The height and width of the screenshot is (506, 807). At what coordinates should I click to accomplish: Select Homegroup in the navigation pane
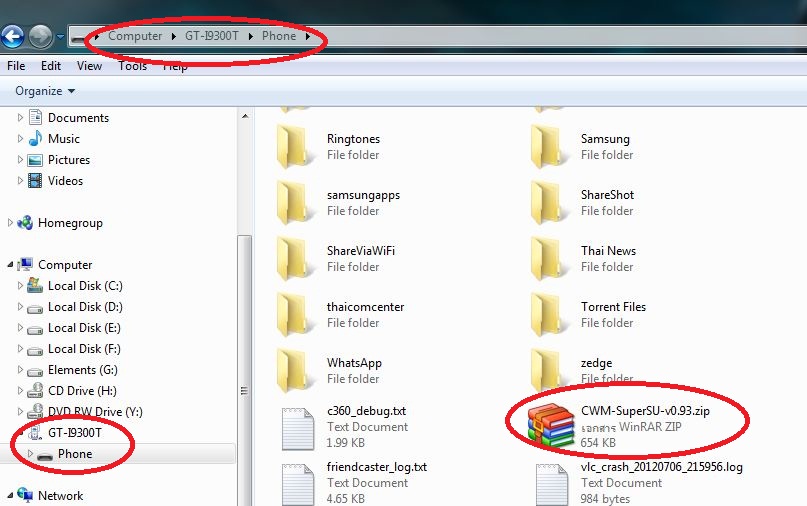tap(70, 223)
